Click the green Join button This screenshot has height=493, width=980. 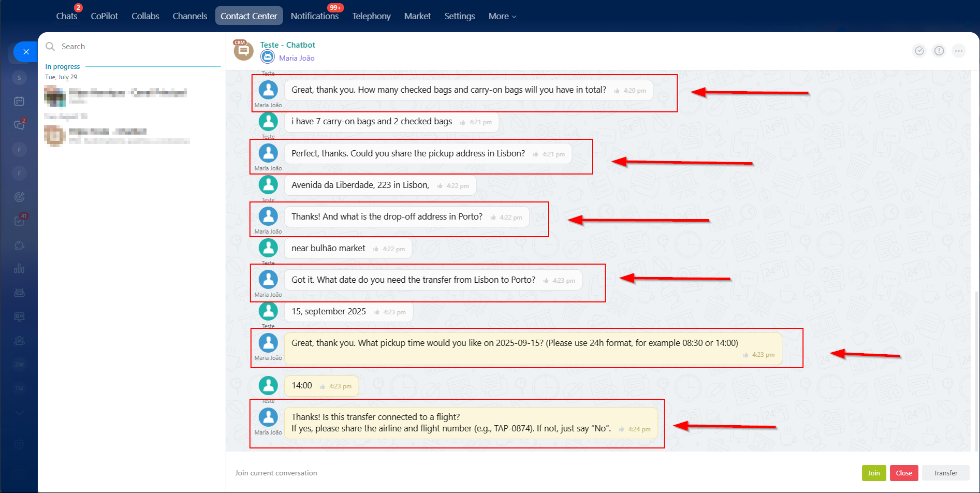coord(873,473)
